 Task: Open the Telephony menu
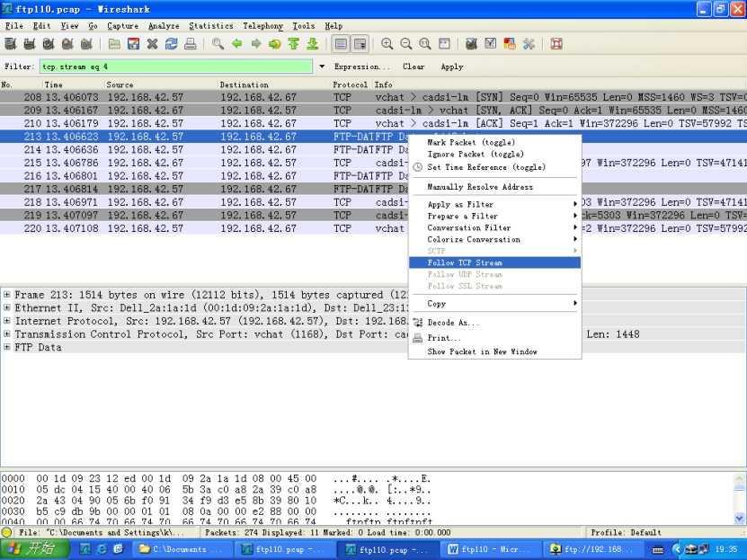click(x=263, y=26)
